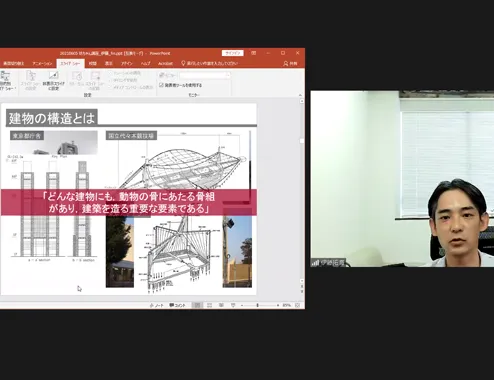Open the Monitor dropdown list
The height and width of the screenshot is (380, 494).
tap(205, 75)
